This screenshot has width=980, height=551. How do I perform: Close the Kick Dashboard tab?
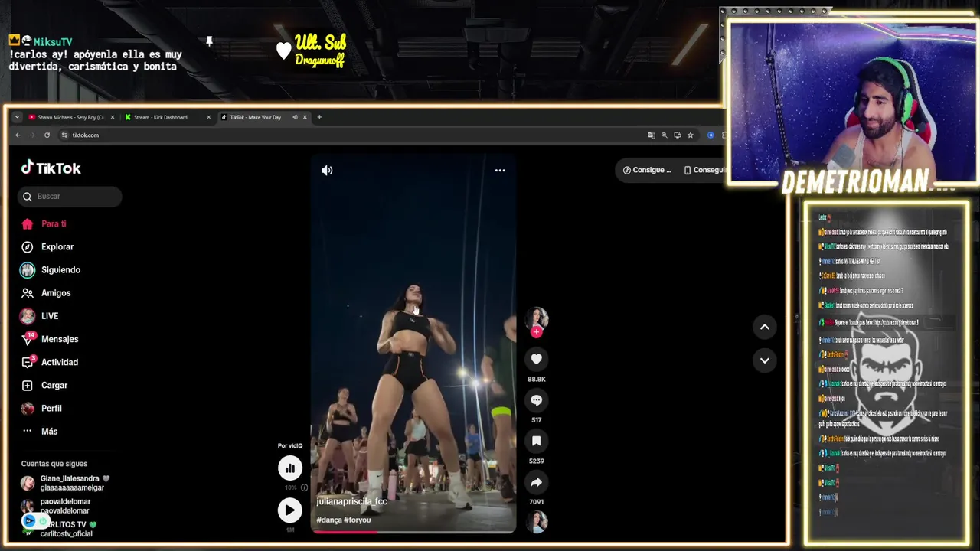point(208,117)
